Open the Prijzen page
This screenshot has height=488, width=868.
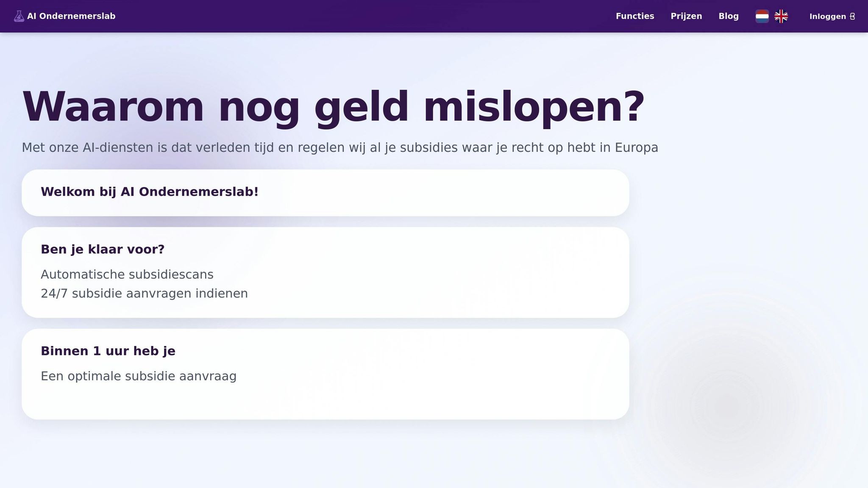point(686,16)
